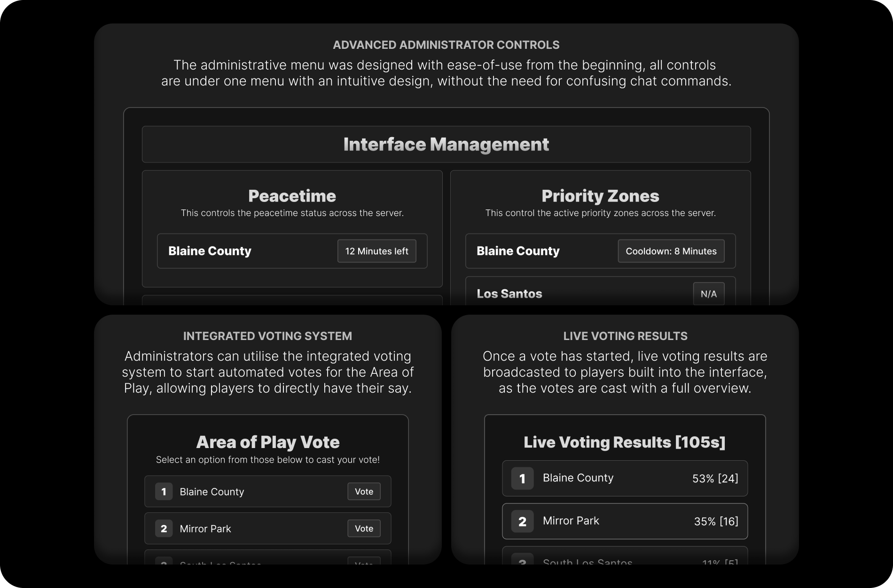Click the number 2 badge beside Mirror Park

(x=164, y=528)
